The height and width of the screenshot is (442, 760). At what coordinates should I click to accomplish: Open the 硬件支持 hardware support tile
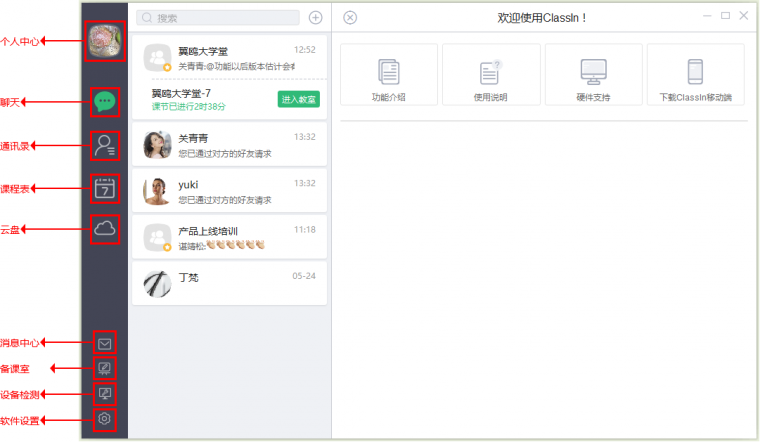[593, 75]
